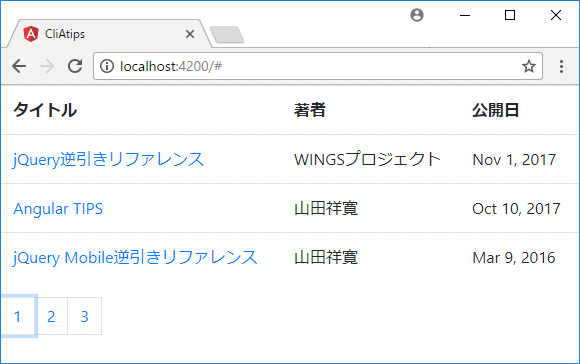The width and height of the screenshot is (580, 364).
Task: Open the Chrome three-dot menu
Action: pos(561,67)
